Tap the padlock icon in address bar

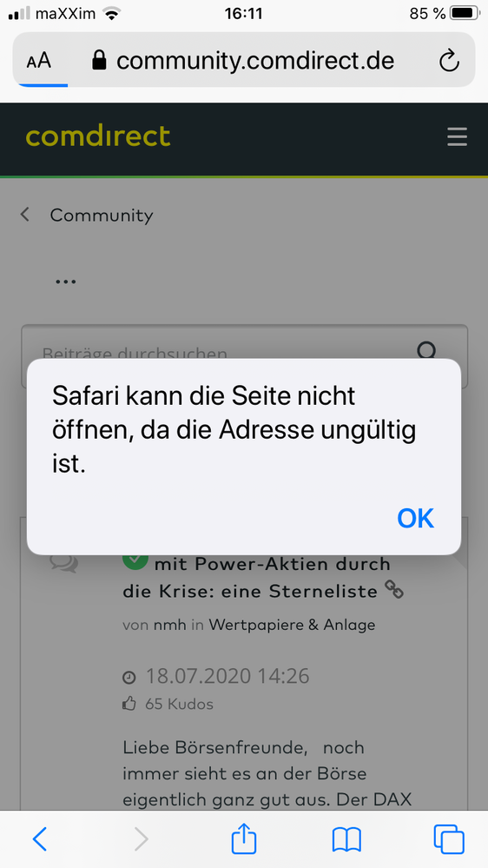point(99,61)
